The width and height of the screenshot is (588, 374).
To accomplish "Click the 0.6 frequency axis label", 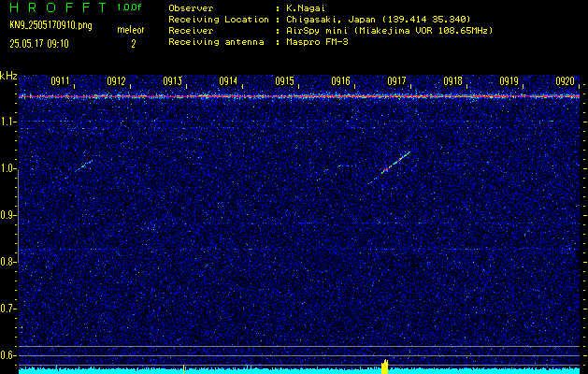I will pos(7,355).
